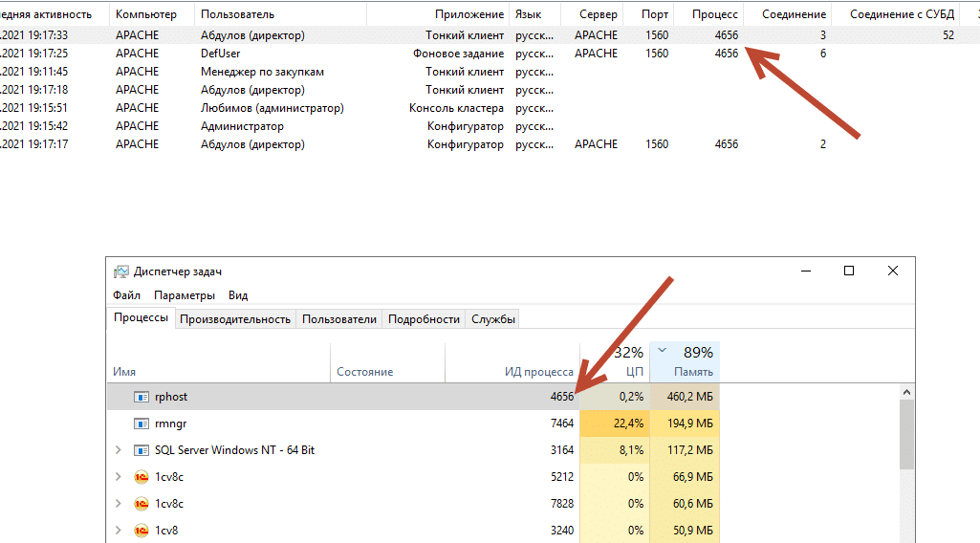The width and height of the screenshot is (980, 543).
Task: Sort by the Память column header
Action: [692, 371]
